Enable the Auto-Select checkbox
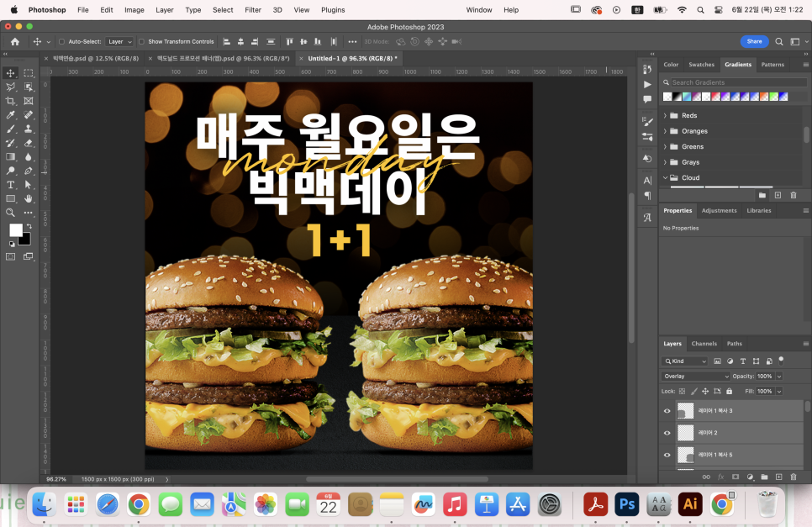Image resolution: width=812 pixels, height=527 pixels. coord(61,41)
